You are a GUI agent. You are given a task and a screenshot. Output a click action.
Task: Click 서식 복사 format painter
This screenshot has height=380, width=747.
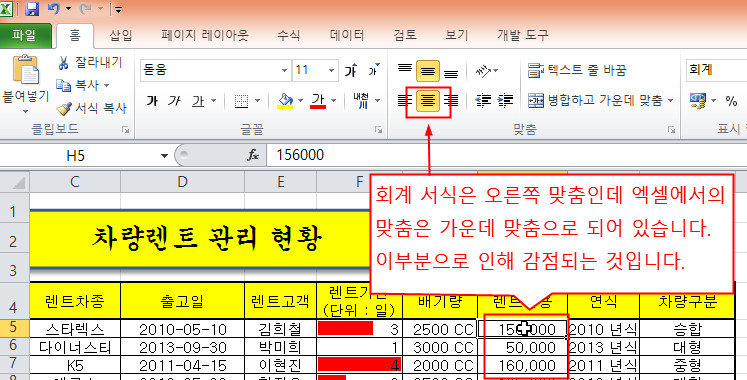click(x=92, y=108)
